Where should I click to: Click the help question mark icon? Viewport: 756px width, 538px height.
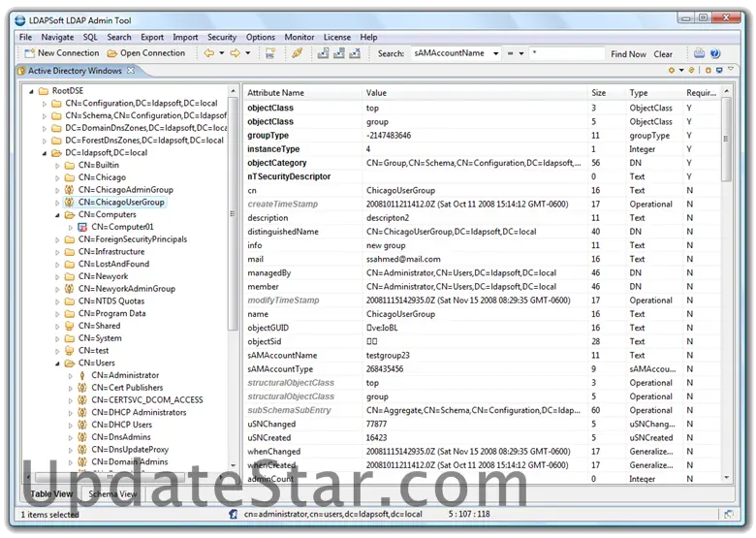pyautogui.click(x=714, y=53)
